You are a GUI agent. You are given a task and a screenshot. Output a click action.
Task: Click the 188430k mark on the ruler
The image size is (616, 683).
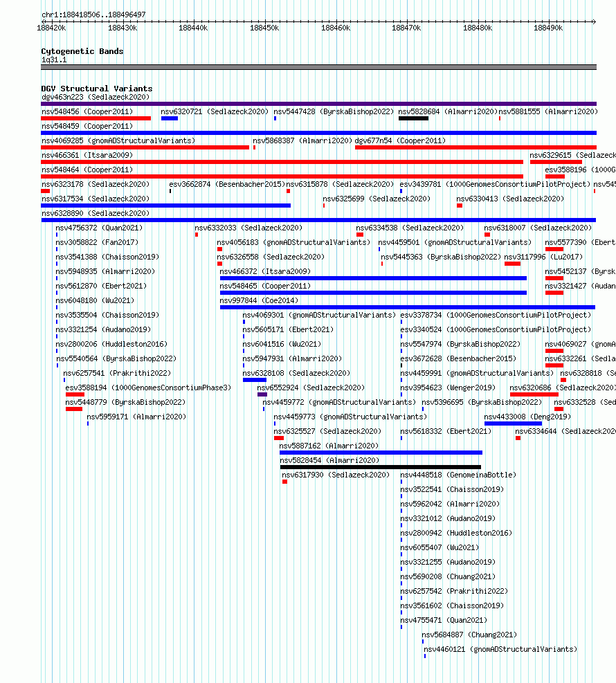[x=123, y=28]
